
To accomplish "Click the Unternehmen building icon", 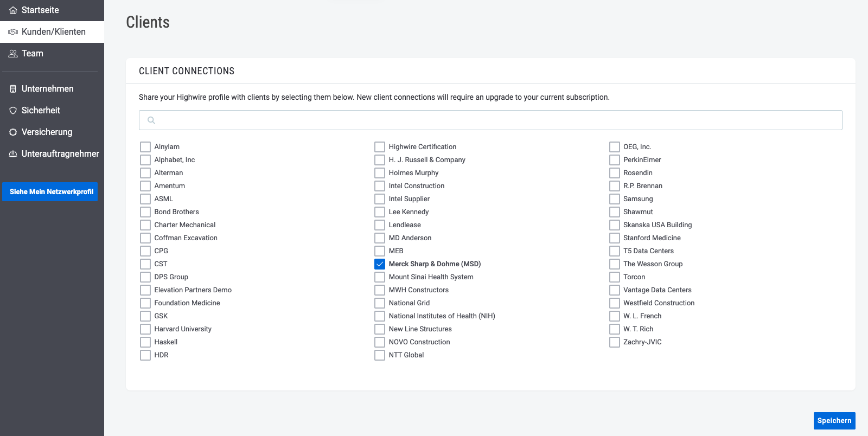I will coord(13,89).
